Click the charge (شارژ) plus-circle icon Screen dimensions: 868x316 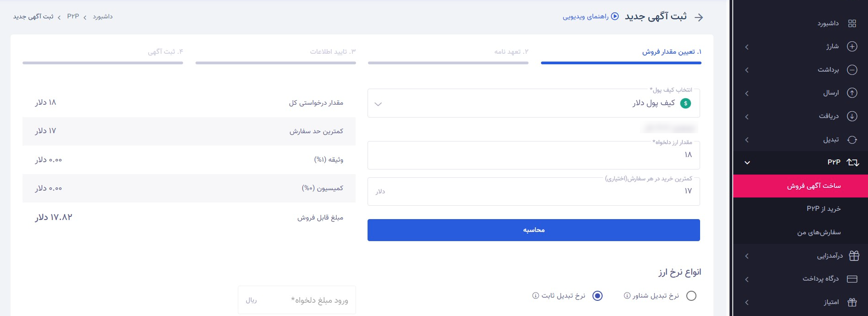point(852,46)
